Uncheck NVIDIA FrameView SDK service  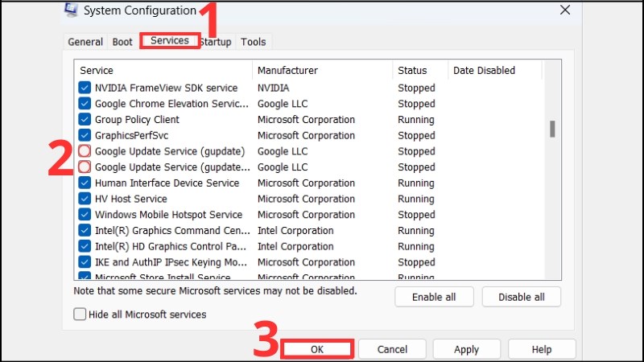(x=85, y=88)
